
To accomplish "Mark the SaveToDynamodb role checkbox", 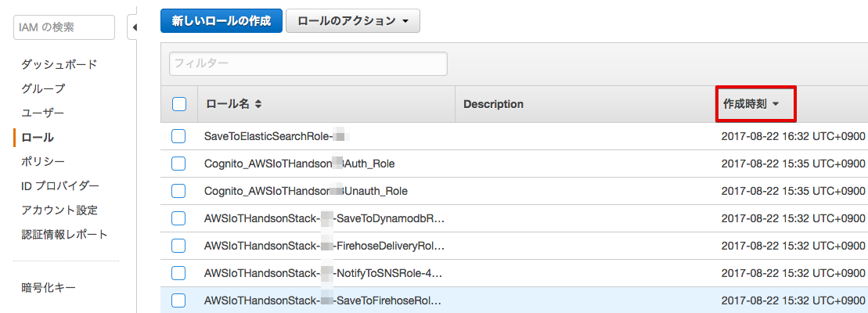I will (x=178, y=218).
